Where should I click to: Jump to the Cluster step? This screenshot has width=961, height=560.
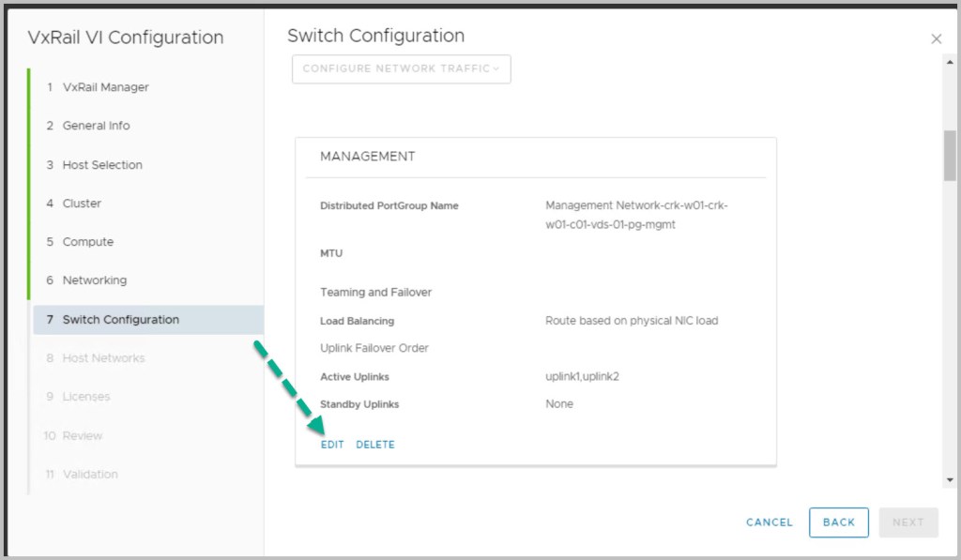click(82, 204)
